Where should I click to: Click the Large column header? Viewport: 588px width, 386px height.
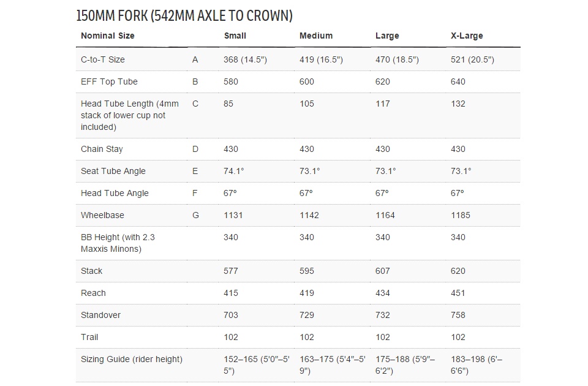[x=387, y=36]
